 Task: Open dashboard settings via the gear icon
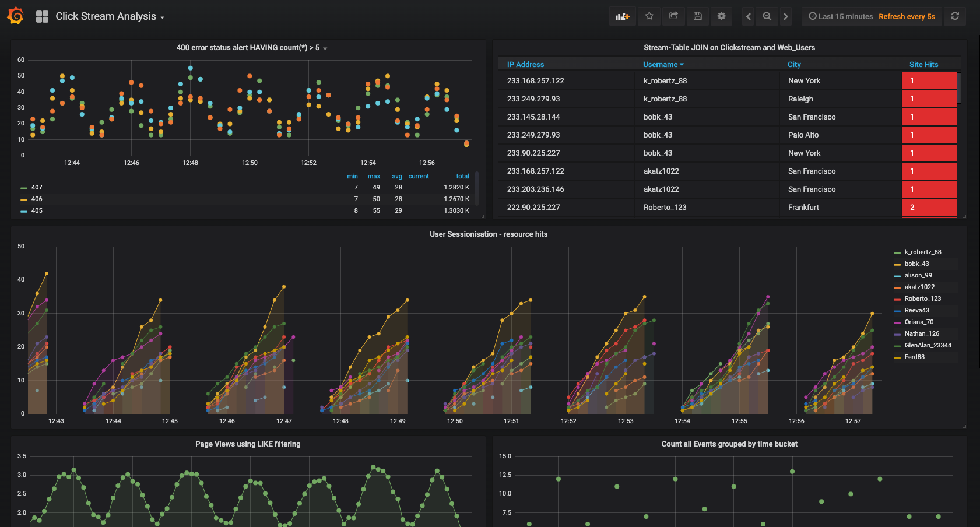(721, 16)
